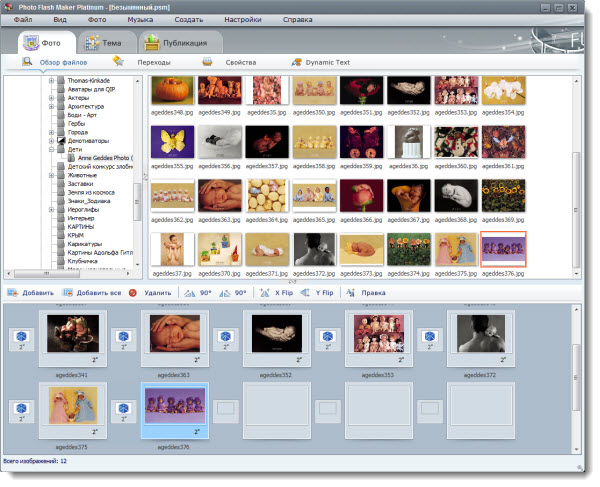This screenshot has height=487, width=600.
Task: Expand the Города folder node
Action: click(52, 132)
